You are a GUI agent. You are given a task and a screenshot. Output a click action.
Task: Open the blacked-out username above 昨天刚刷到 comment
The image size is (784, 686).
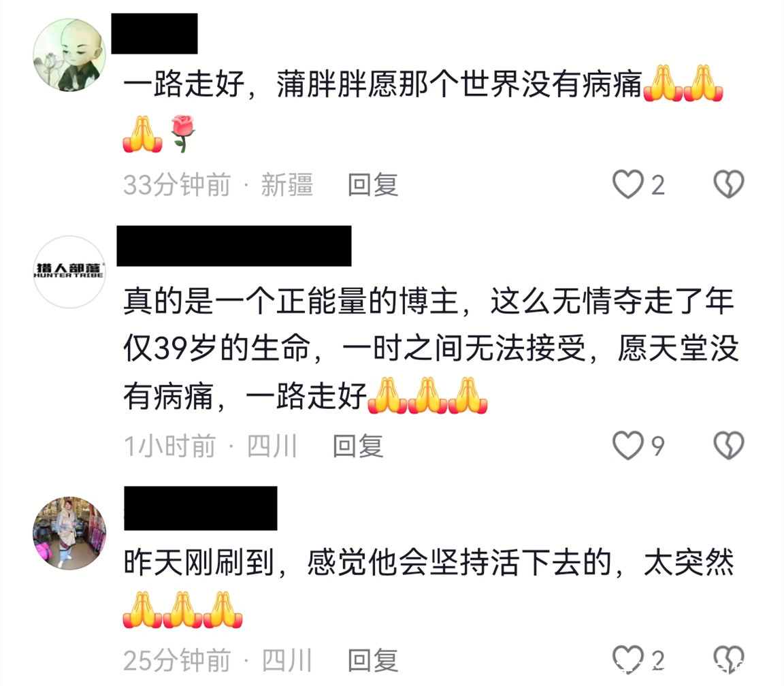201,508
